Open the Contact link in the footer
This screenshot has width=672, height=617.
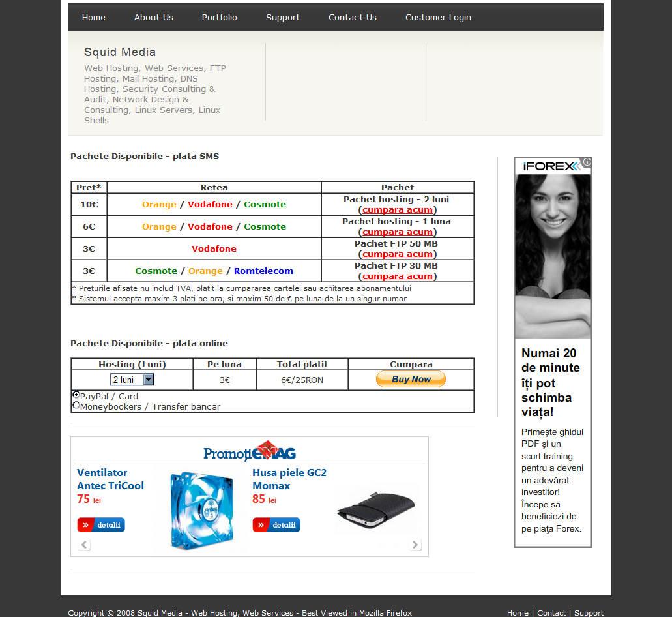(551, 612)
